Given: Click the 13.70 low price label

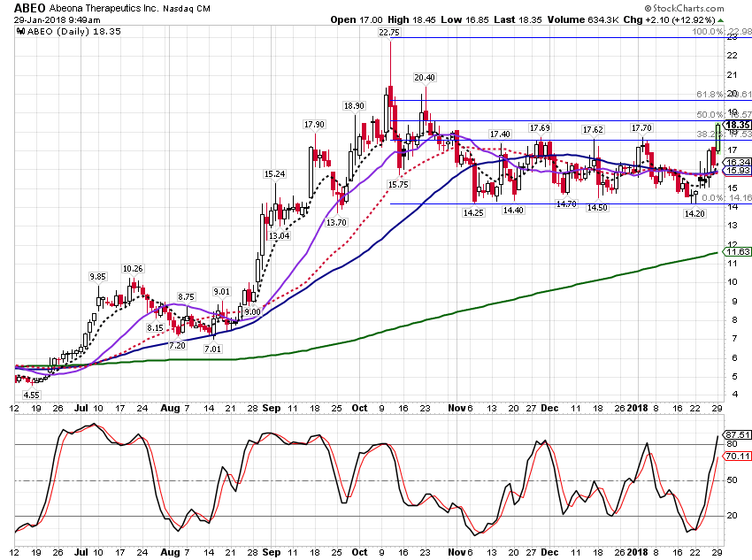Looking at the screenshot, I should tap(336, 222).
